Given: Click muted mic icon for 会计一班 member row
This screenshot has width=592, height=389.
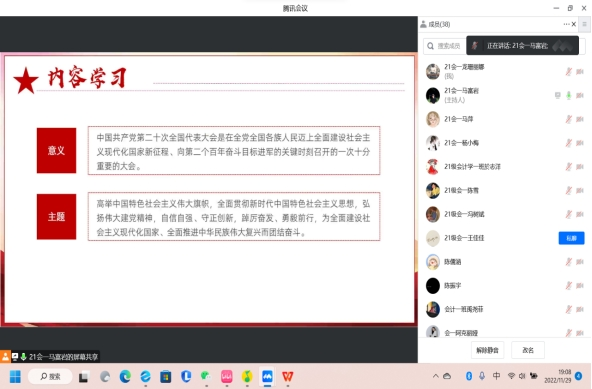Looking at the screenshot, I should pyautogui.click(x=569, y=310).
